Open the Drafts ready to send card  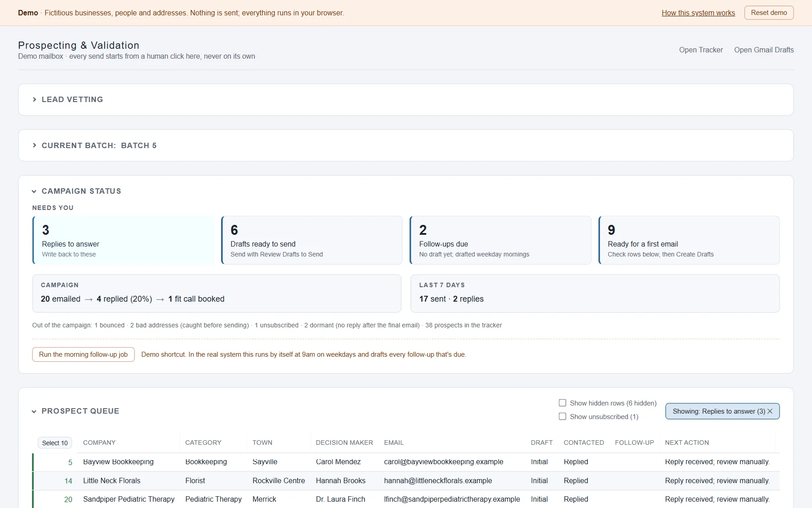point(312,240)
